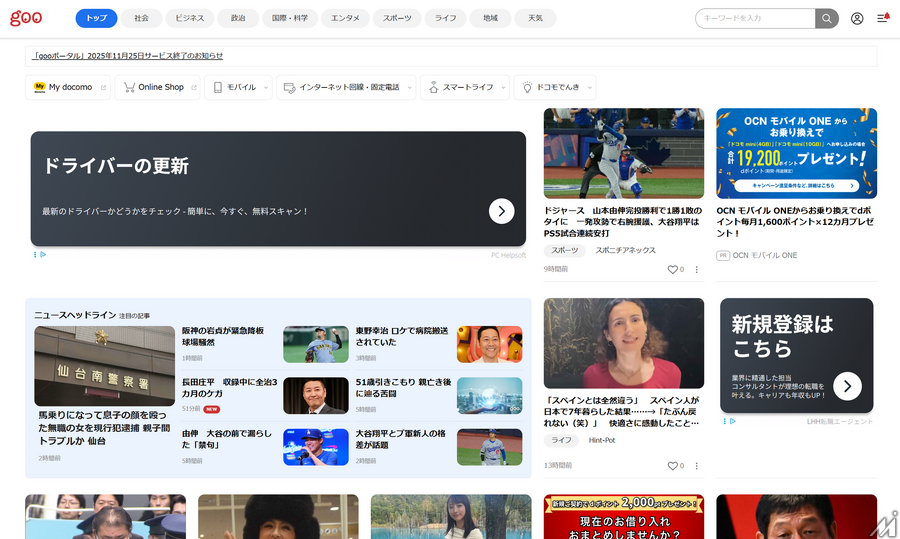Open more options on Dodgers article
Image resolution: width=900 pixels, height=539 pixels.
697,269
